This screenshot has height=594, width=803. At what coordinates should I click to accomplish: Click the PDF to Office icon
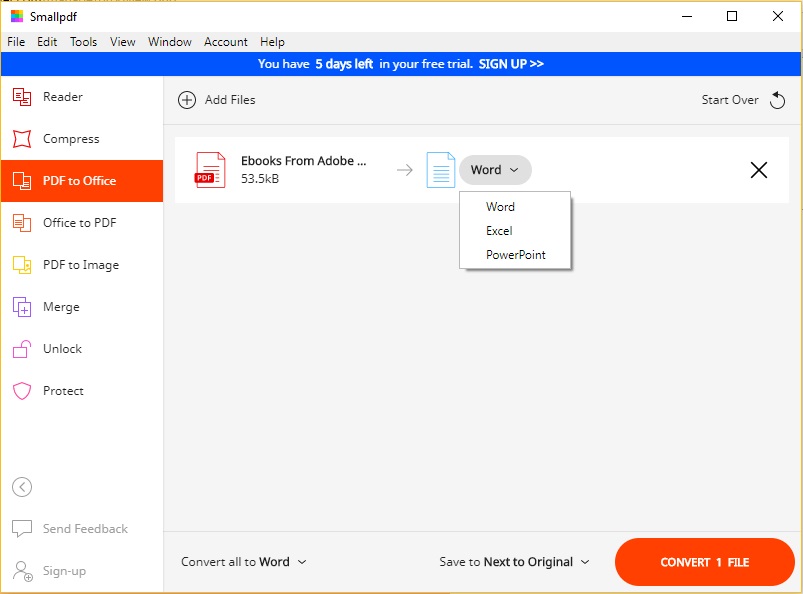(22, 181)
